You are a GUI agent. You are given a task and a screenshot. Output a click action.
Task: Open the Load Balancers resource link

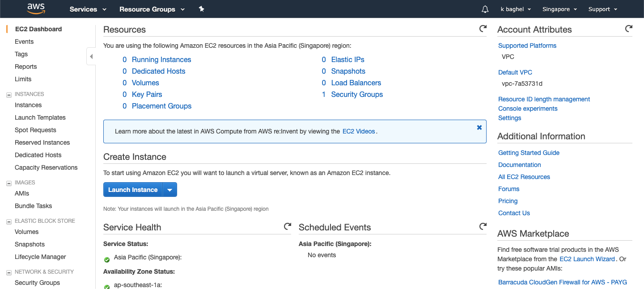coord(356,83)
